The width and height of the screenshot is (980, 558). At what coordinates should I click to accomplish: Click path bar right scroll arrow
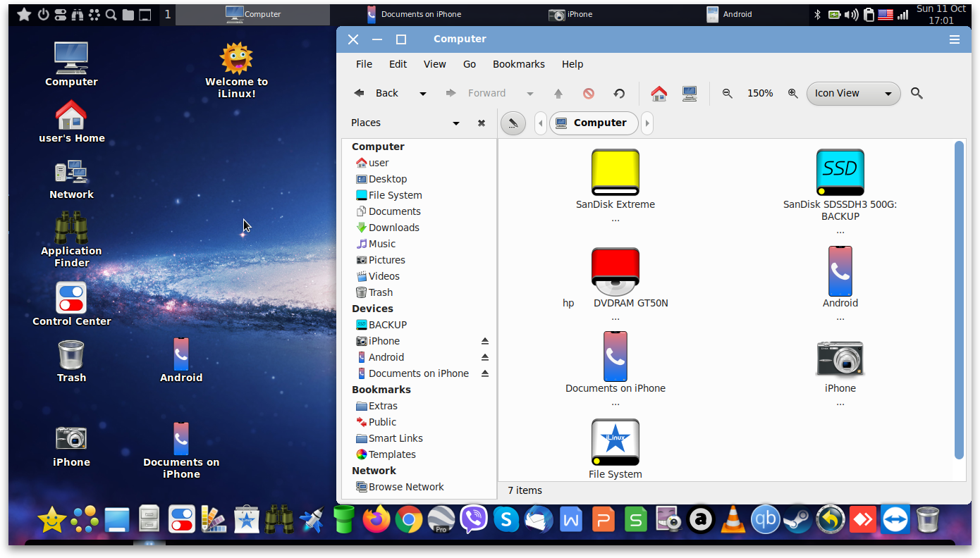pos(647,123)
